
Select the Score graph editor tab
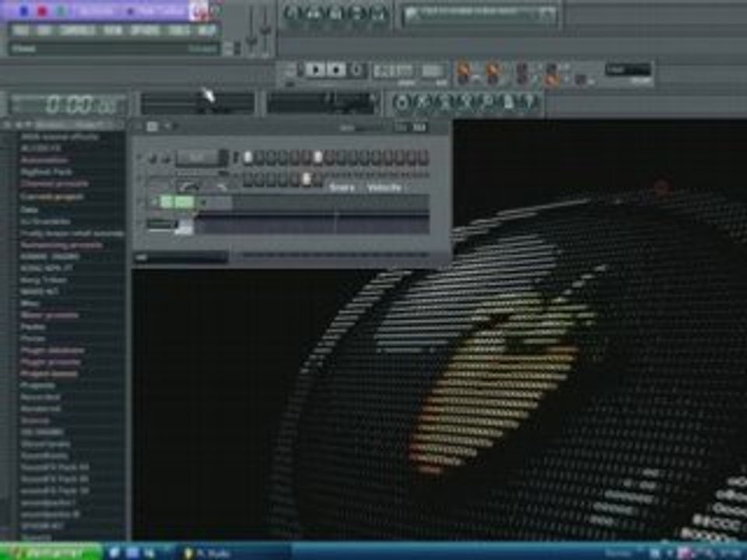click(x=342, y=188)
